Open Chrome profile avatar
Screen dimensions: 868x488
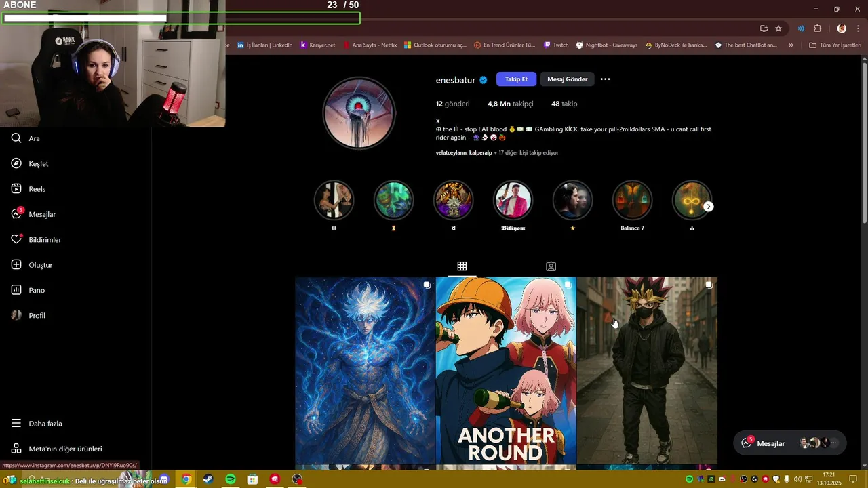(842, 28)
